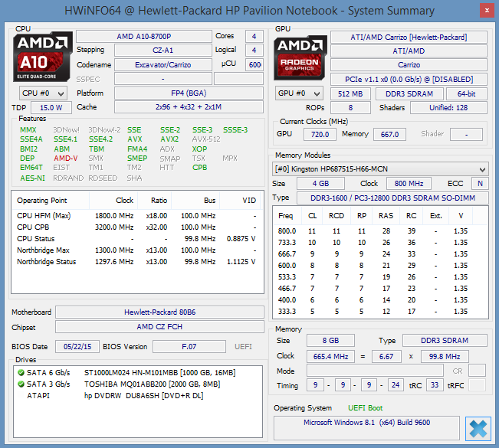Click the blue X close icon
The image size is (499, 448).
[x=478, y=428]
